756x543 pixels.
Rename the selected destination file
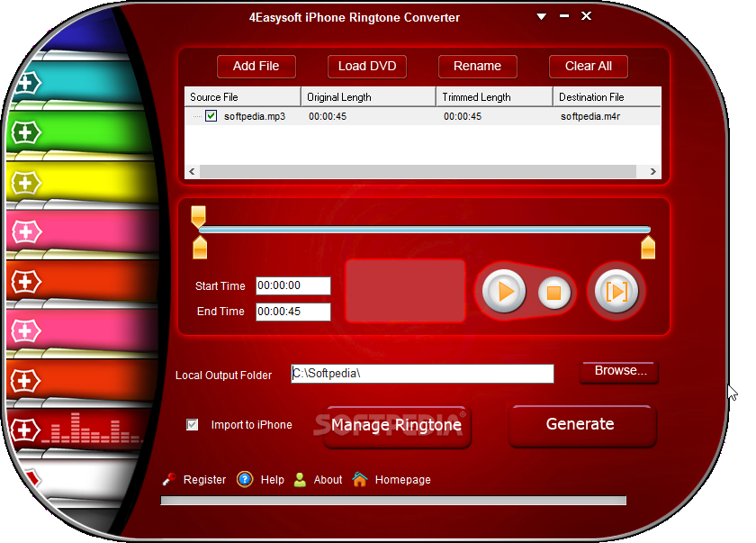click(477, 66)
